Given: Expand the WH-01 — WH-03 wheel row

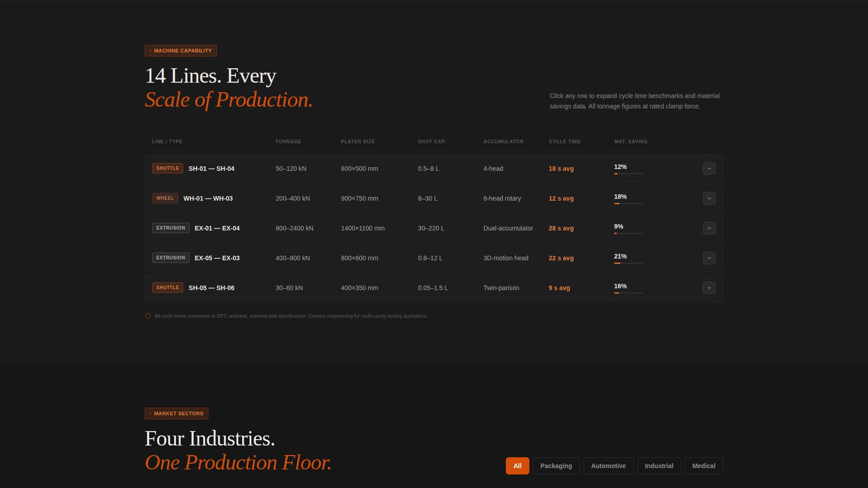Looking at the screenshot, I should [x=709, y=198].
